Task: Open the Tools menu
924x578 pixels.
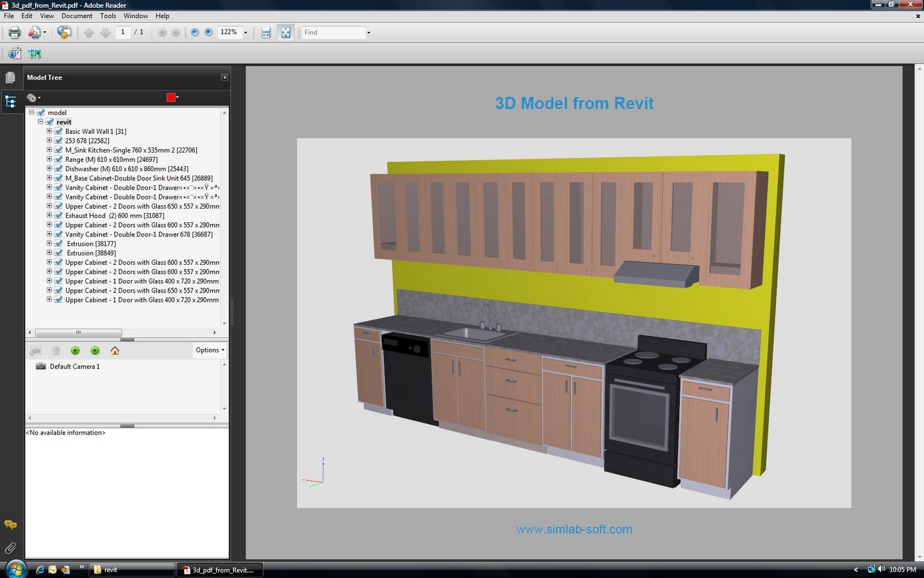Action: [108, 16]
